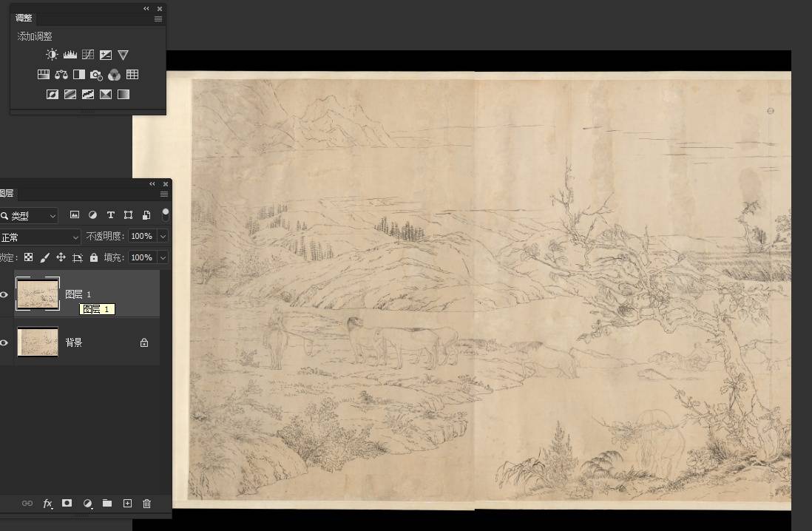
Task: Add a Brightness/Contrast adjustment
Action: [52, 55]
